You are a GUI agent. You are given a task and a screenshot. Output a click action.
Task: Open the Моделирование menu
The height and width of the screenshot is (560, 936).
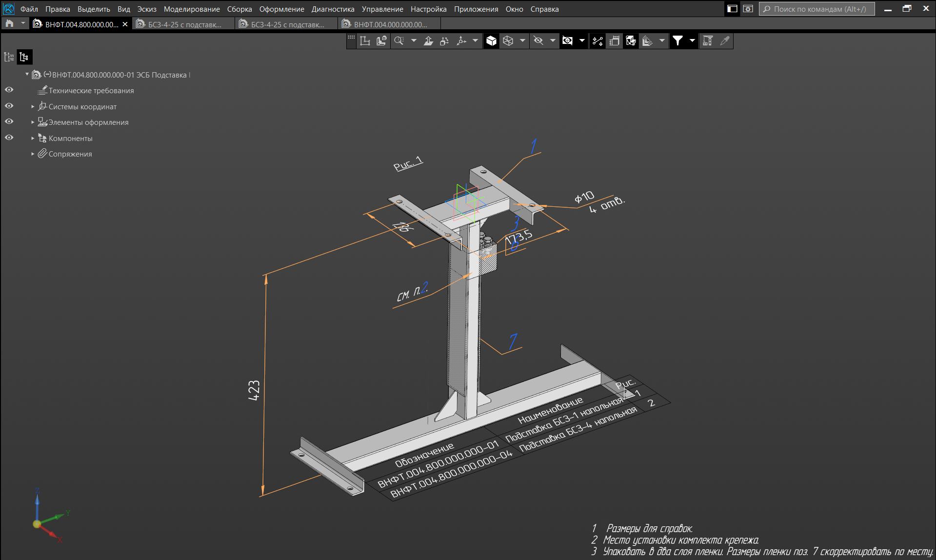tap(191, 9)
